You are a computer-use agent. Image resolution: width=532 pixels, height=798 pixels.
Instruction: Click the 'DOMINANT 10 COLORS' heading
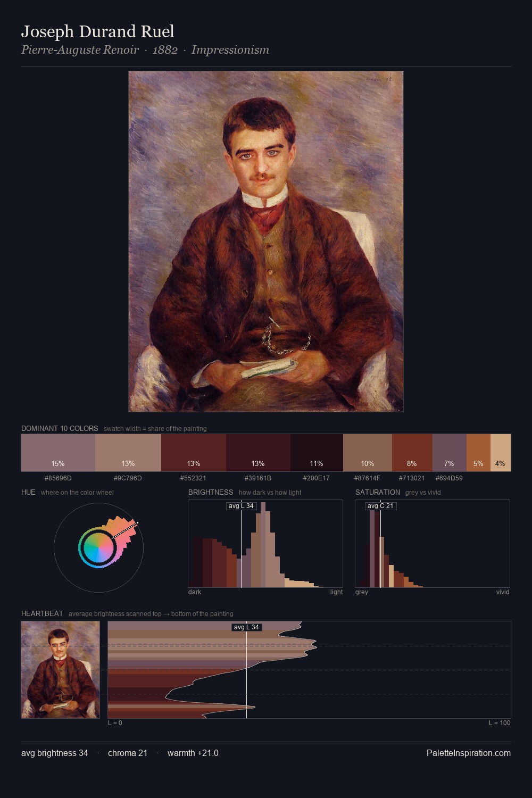point(60,428)
